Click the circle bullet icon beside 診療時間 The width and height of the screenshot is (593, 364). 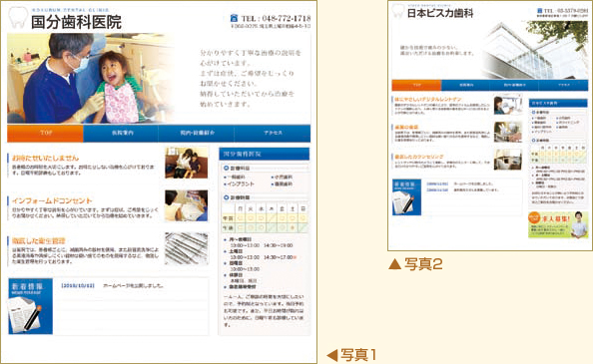(227, 197)
